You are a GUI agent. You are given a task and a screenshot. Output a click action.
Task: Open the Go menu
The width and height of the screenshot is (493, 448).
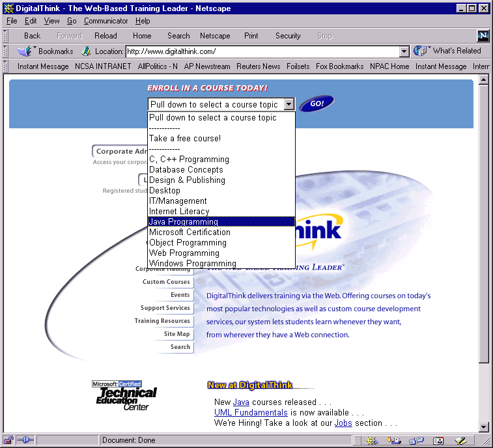click(x=72, y=21)
